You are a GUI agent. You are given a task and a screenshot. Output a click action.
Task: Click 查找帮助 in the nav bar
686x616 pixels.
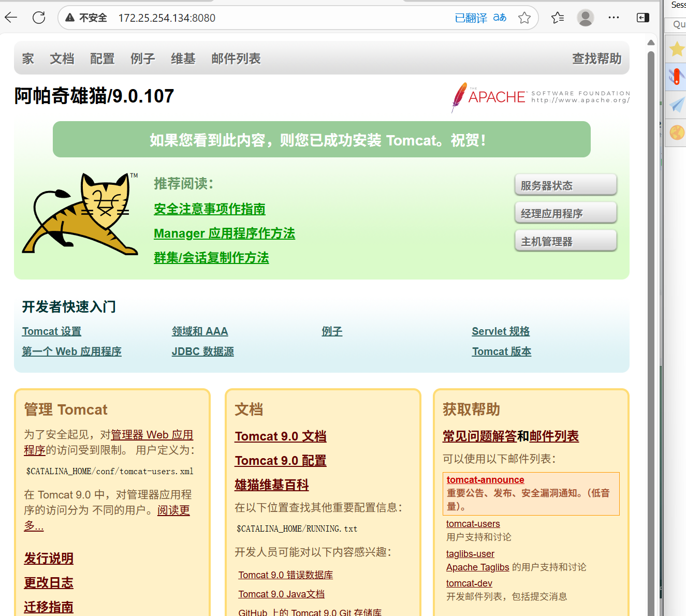[596, 58]
